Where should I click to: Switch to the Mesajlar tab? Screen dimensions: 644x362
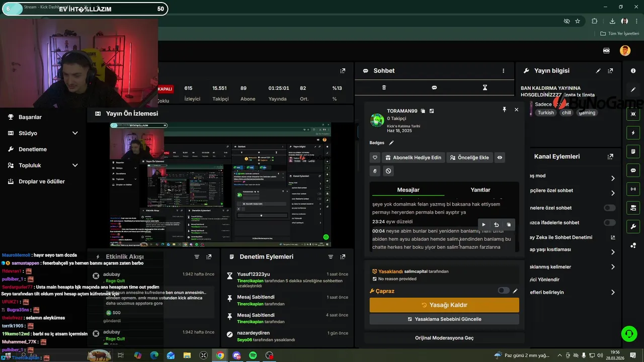(408, 190)
